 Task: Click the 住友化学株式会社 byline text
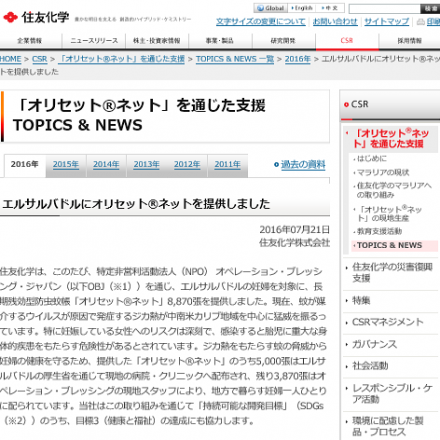(295, 243)
